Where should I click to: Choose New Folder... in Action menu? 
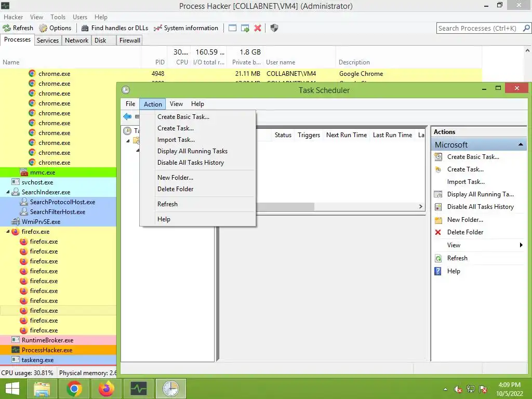click(197, 178)
